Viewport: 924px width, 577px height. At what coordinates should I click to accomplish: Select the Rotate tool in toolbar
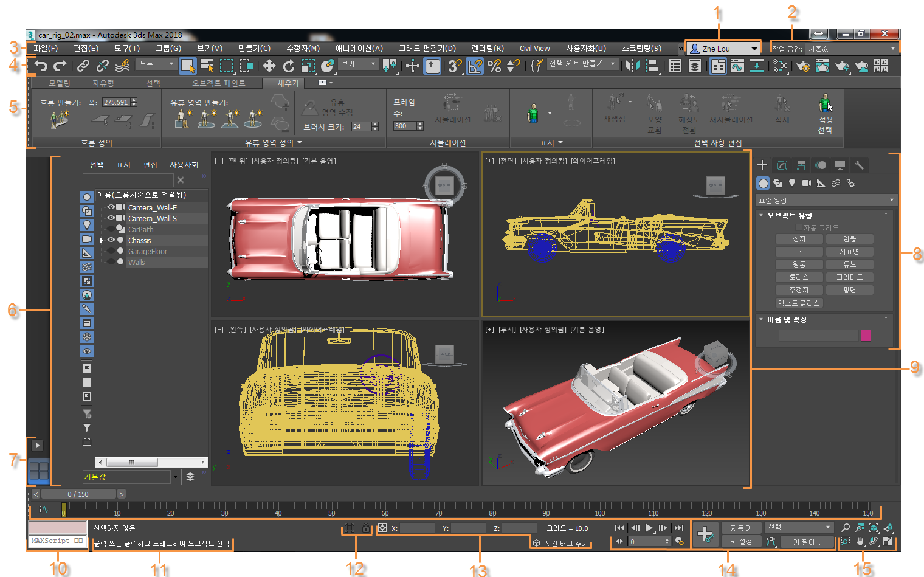(289, 66)
